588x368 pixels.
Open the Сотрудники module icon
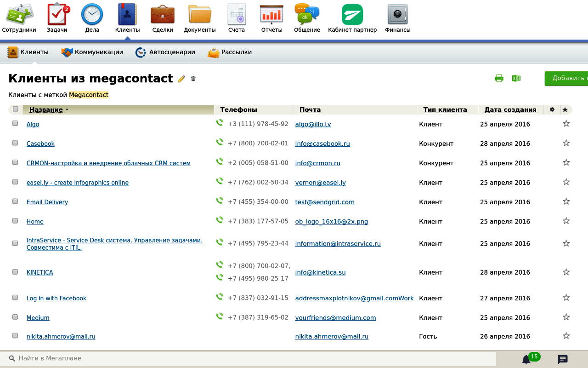click(19, 18)
